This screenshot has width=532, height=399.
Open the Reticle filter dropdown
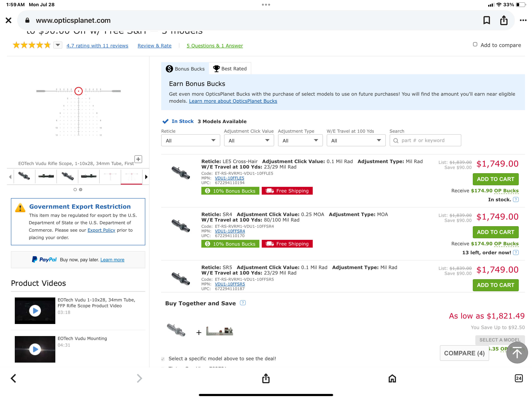tap(190, 140)
